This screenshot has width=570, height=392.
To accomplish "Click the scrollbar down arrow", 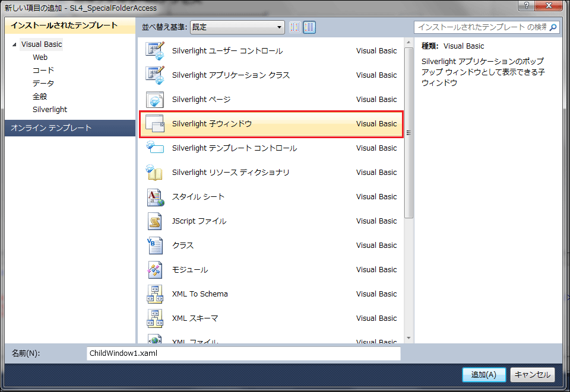I will tap(408, 338).
